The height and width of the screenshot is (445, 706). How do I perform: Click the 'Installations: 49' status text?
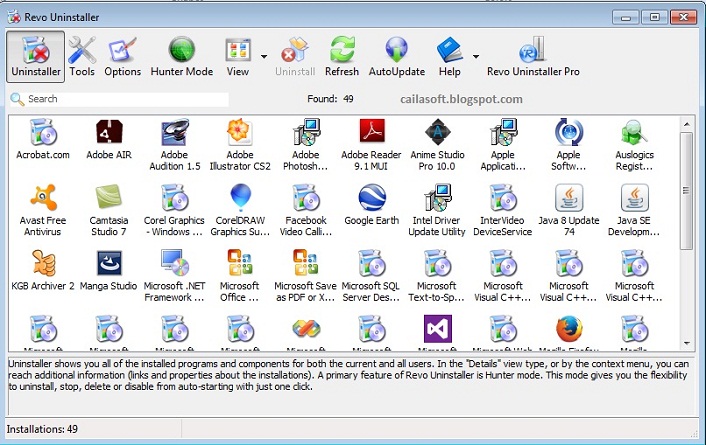[x=42, y=429]
